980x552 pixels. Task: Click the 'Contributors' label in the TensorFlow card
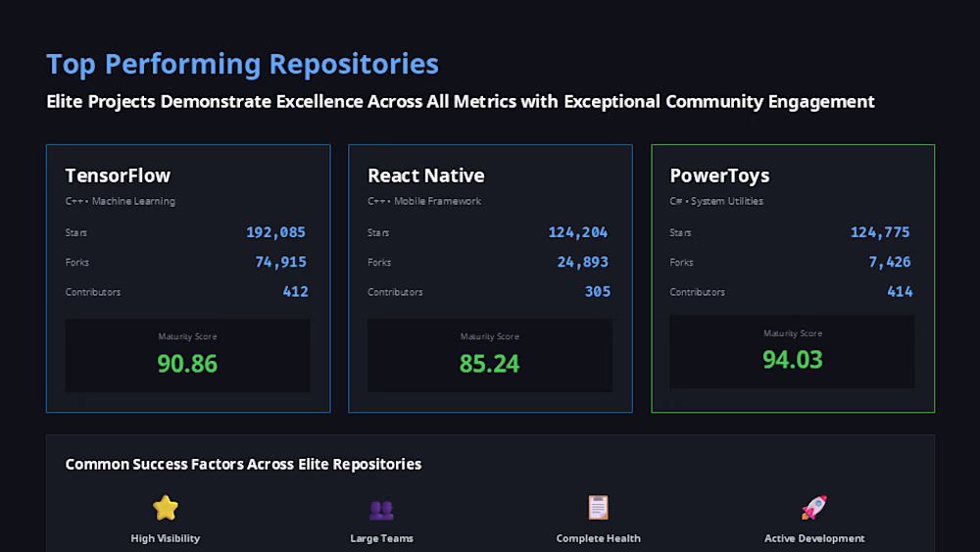pyautogui.click(x=92, y=292)
